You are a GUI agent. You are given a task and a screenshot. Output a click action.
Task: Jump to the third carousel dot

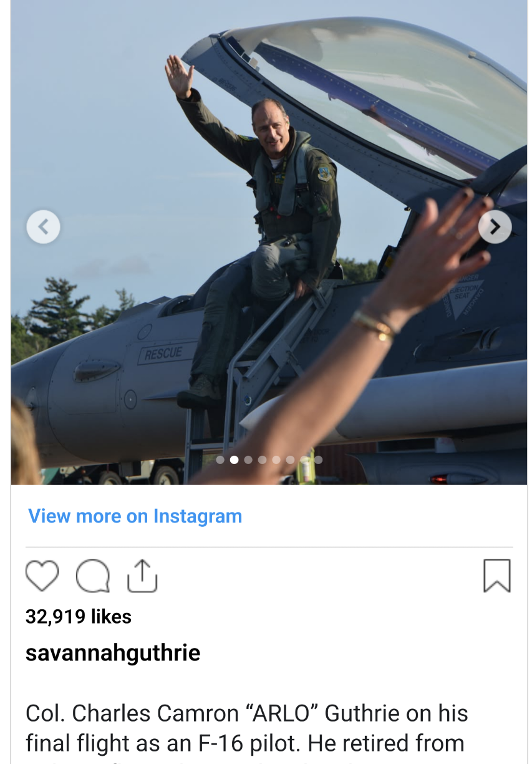pyautogui.click(x=248, y=460)
